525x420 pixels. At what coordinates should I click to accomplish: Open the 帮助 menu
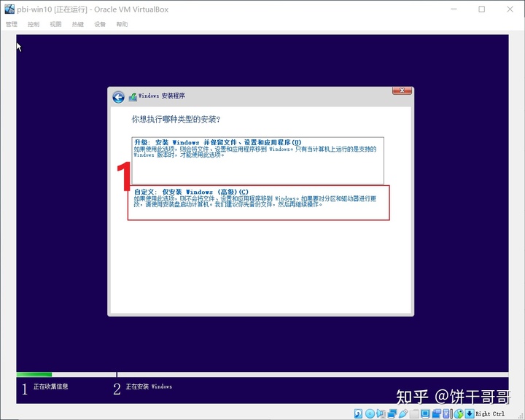[x=122, y=24]
